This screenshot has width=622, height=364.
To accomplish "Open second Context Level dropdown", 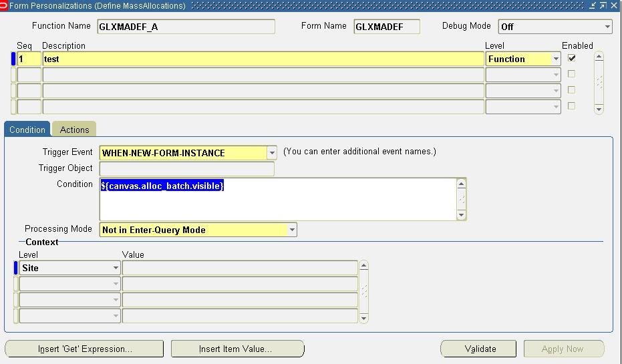I will coord(116,284).
